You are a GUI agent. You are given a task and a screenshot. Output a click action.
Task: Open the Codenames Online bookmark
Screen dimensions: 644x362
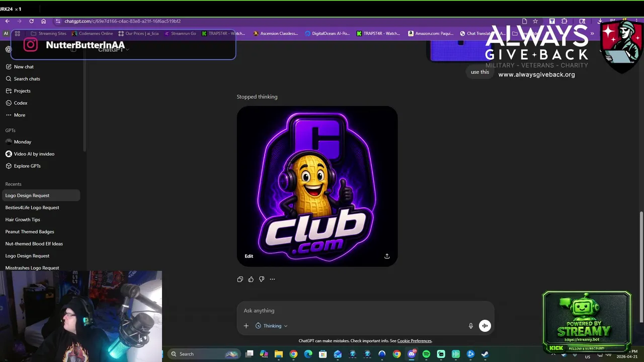tap(93, 34)
